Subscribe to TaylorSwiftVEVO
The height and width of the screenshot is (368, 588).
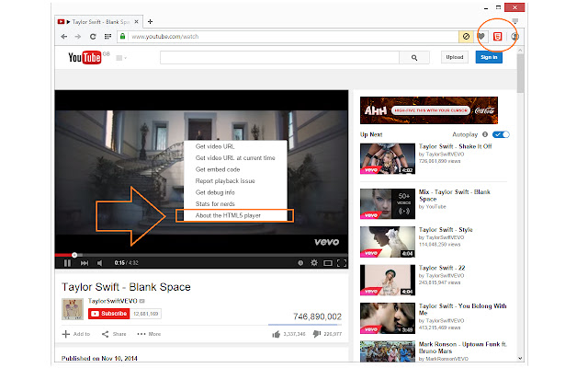coord(108,314)
